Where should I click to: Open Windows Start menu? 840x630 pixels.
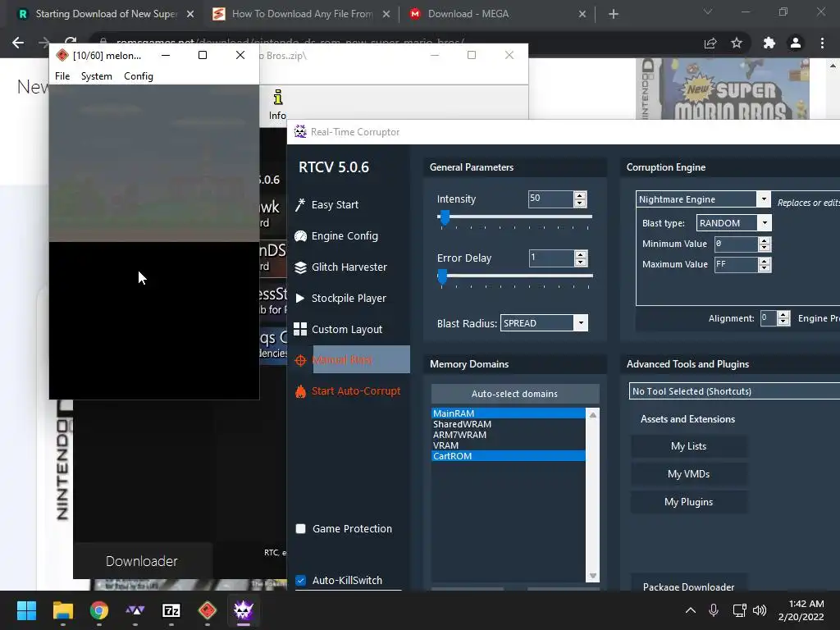coord(26,610)
